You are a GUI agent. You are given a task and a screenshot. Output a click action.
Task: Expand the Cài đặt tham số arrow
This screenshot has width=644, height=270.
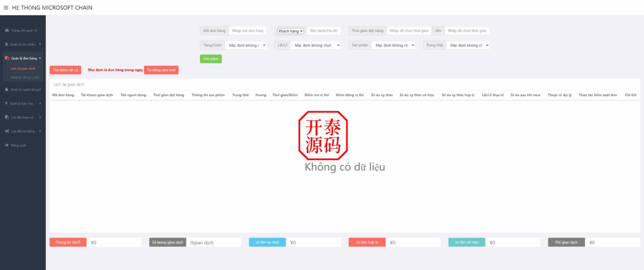[40, 117]
